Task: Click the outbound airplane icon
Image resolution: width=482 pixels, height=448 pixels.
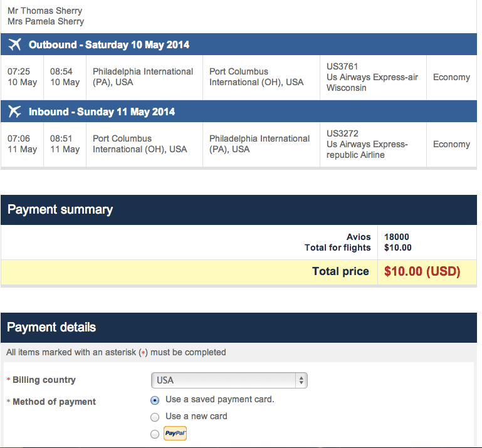Action: coord(15,44)
